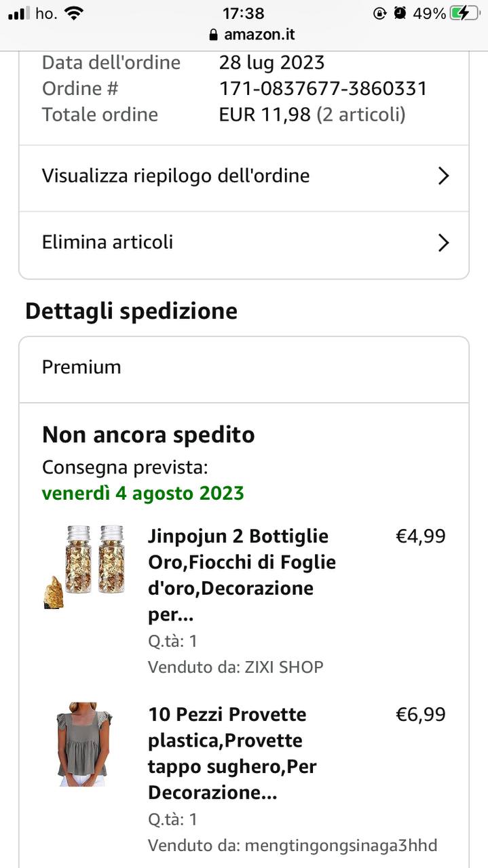Open 10 Pezzi Provette plastica product link

[x=232, y=753]
